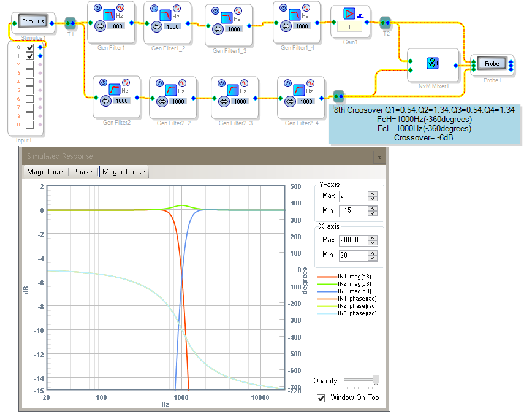
Task: Switch to the Magnitude tab
Action: (45, 172)
